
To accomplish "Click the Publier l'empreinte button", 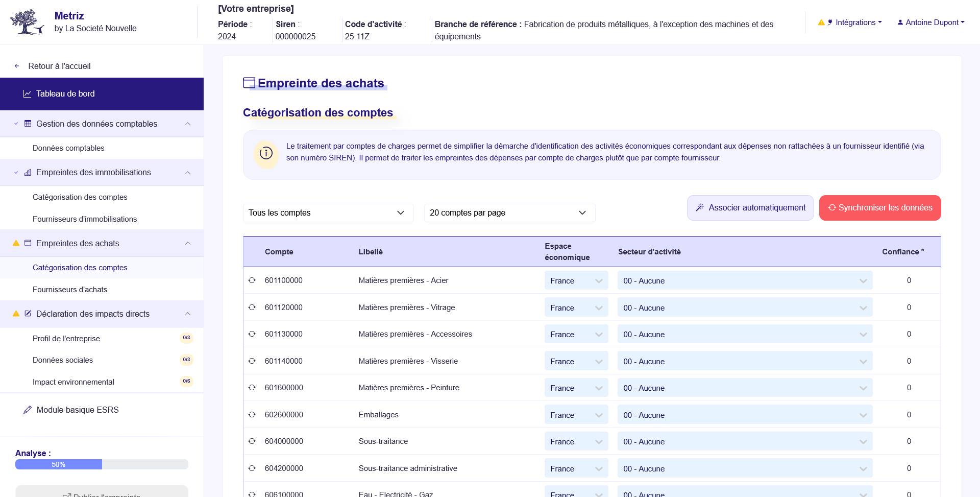I will [x=102, y=493].
